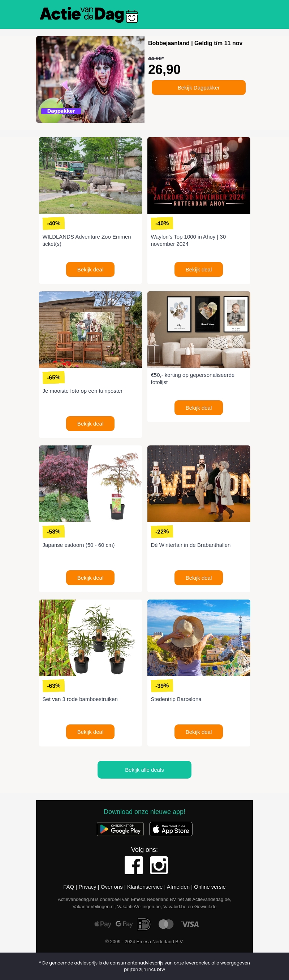This screenshot has width=289, height=980.
Task: Click Bekijk alle deals button
Action: (x=144, y=770)
